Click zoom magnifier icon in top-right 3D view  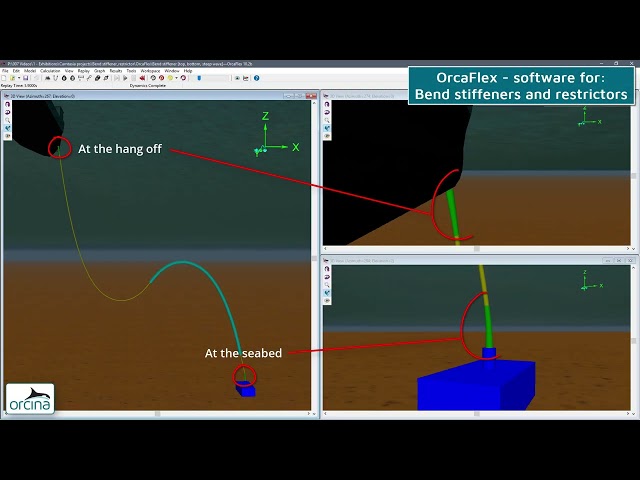click(327, 120)
